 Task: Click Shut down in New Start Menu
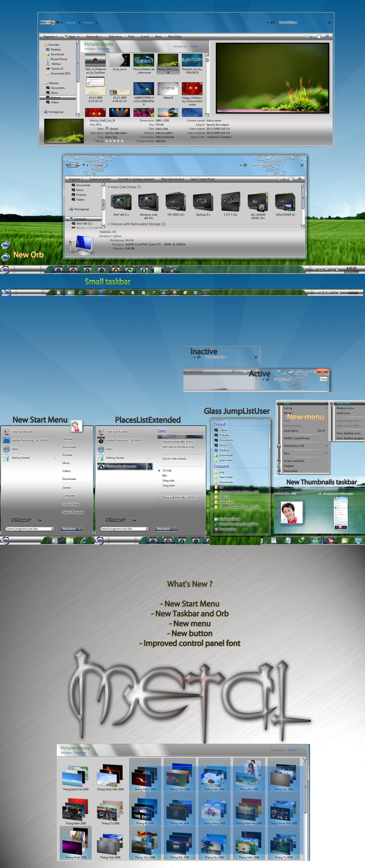tap(69, 529)
